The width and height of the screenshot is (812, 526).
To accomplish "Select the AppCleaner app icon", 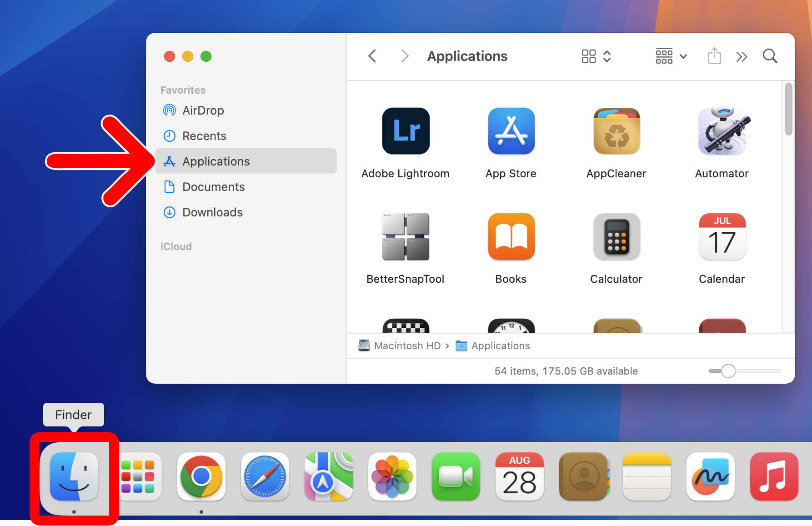I will [617, 131].
